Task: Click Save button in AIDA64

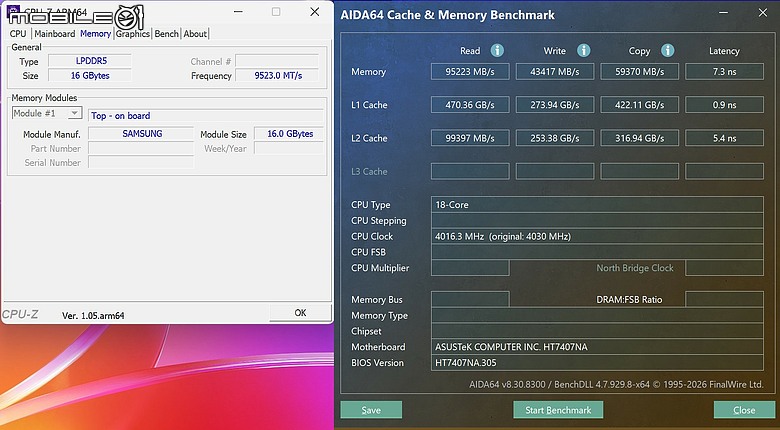Action: [x=371, y=410]
